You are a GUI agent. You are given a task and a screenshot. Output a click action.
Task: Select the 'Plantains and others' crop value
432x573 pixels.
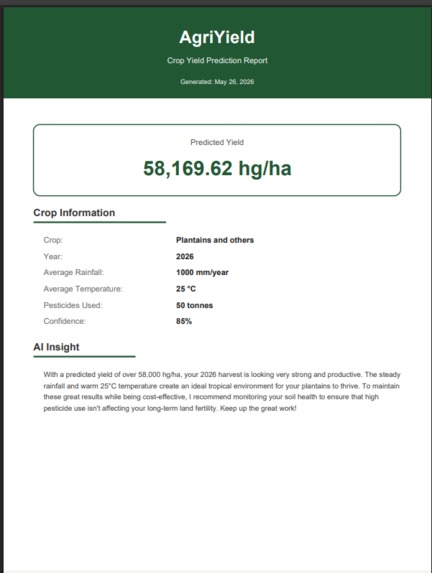(x=215, y=240)
